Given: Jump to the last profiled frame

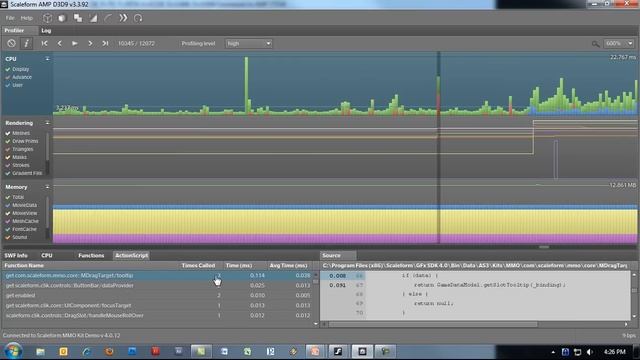Looking at the screenshot, I should coord(105,43).
